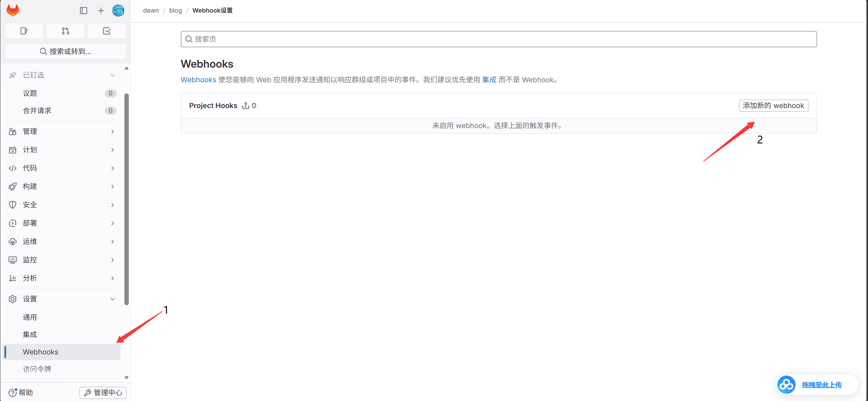Open 访问令牌 access tokens
The height and width of the screenshot is (401, 868).
point(62,369)
